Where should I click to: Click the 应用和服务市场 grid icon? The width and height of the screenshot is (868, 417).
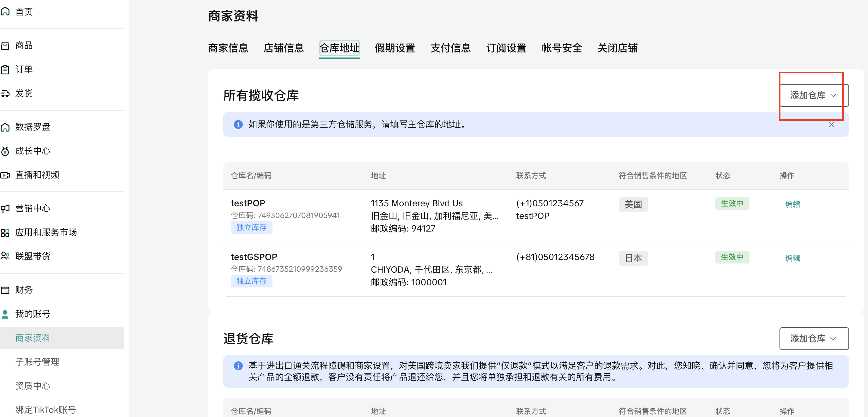point(5,233)
